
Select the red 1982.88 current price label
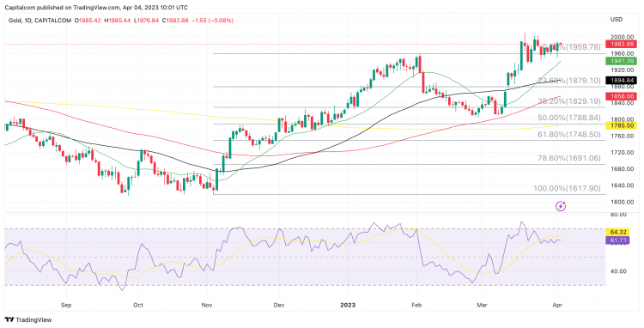coord(621,45)
